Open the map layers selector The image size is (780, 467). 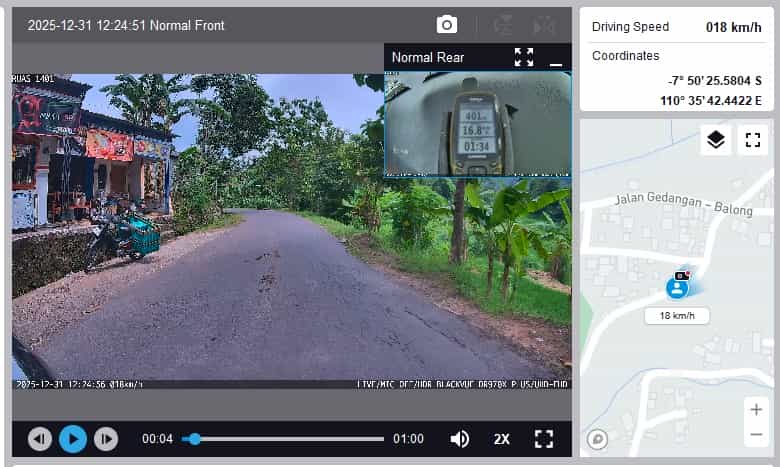715,140
